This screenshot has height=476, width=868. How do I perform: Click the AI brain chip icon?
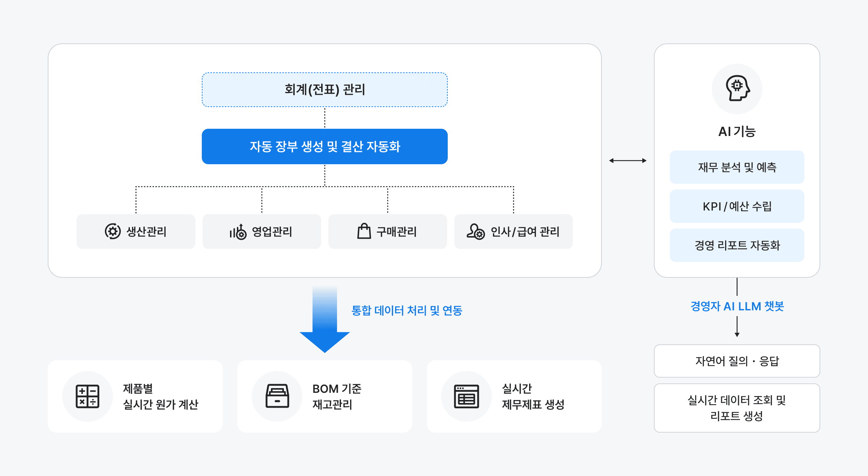[x=737, y=89]
